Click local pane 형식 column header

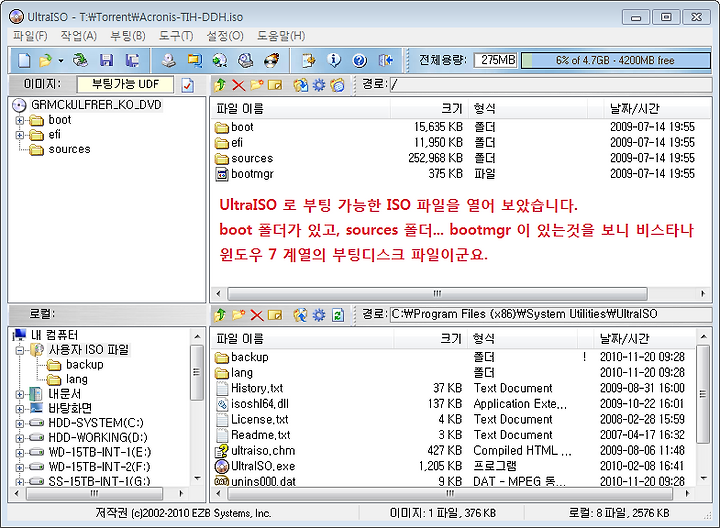522,339
